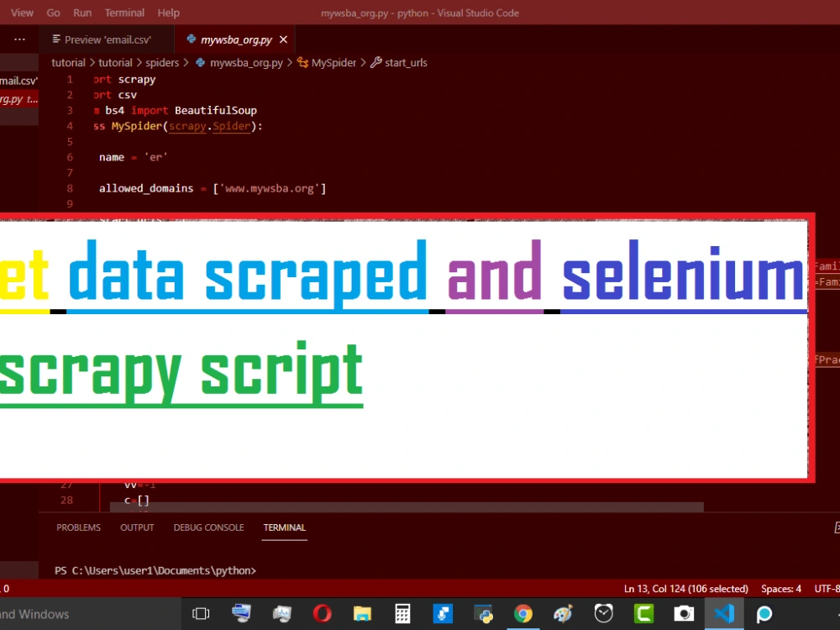This screenshot has width=840, height=630.
Task: Click 'Ln 13, Col 124' cursor position status
Action: click(x=685, y=589)
